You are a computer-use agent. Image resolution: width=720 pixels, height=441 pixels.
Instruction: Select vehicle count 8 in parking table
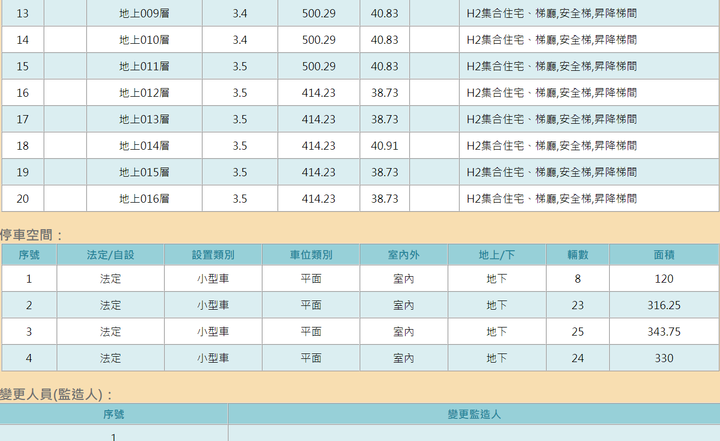tap(578, 279)
